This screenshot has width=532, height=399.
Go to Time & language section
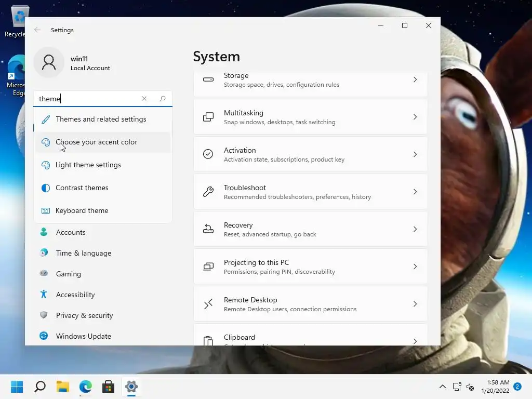pyautogui.click(x=103, y=253)
